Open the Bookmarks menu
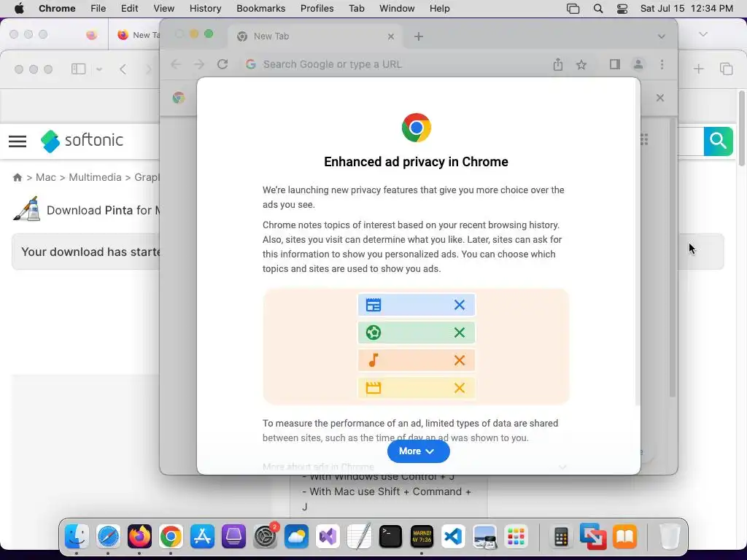This screenshot has height=560, width=747. 260,9
